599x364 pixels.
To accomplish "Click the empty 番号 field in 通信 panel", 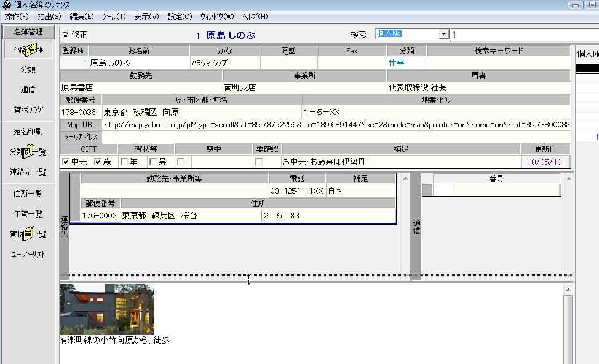I will 506,190.
